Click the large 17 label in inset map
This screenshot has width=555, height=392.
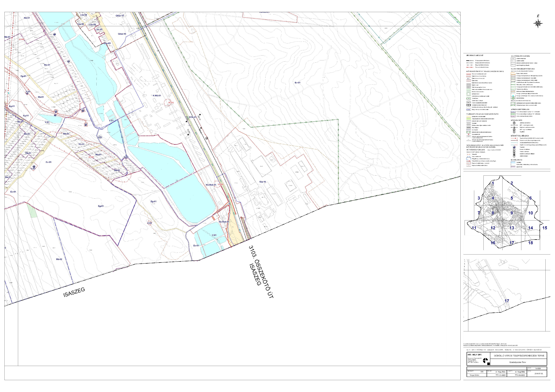(x=507, y=301)
